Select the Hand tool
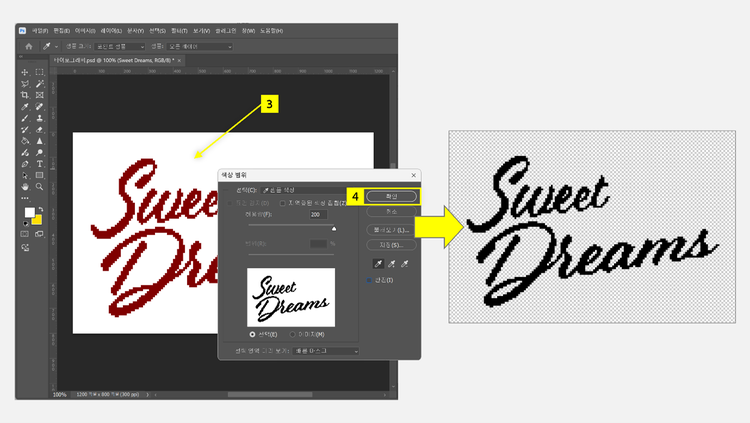Viewport: 750px width, 423px height. [x=25, y=187]
